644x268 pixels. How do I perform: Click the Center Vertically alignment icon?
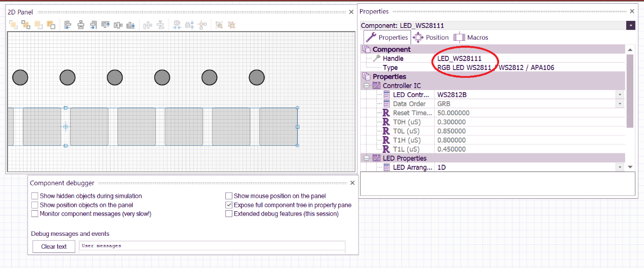[119, 25]
